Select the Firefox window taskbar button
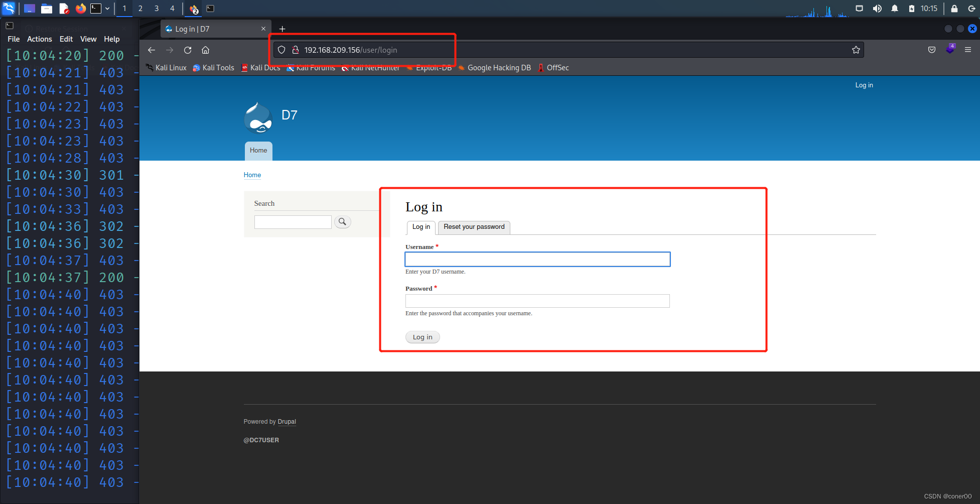The image size is (980, 504). point(194,9)
